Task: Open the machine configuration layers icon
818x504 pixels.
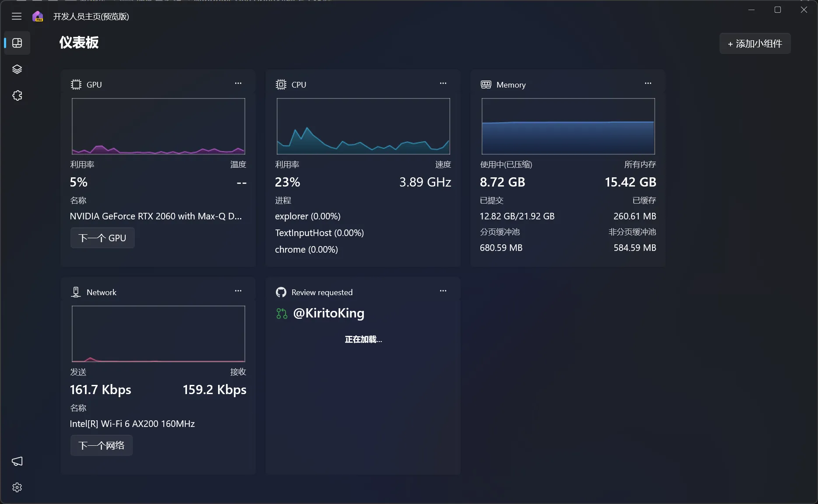Action: (17, 69)
